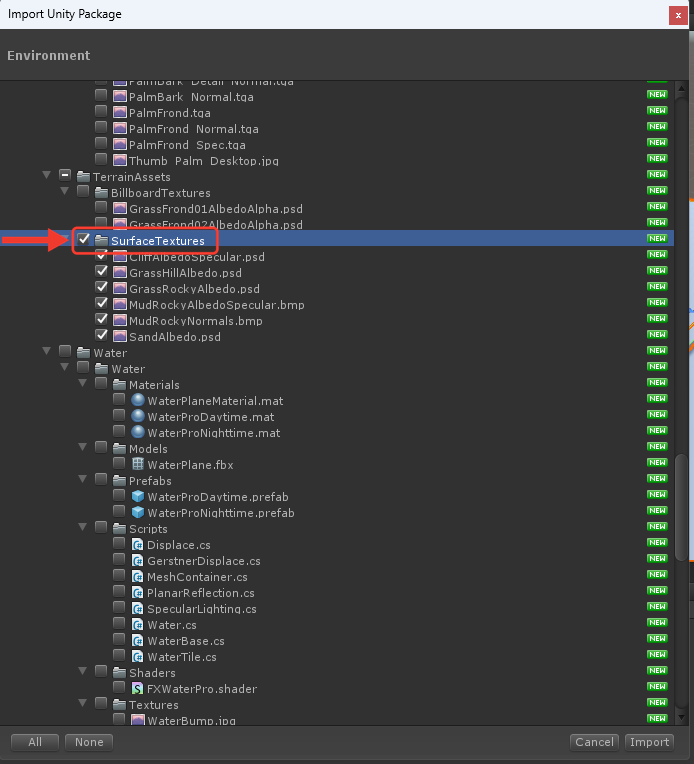Click the WaterProDaytime.prefab cube icon
The width and height of the screenshot is (694, 764).
pyautogui.click(x=138, y=496)
